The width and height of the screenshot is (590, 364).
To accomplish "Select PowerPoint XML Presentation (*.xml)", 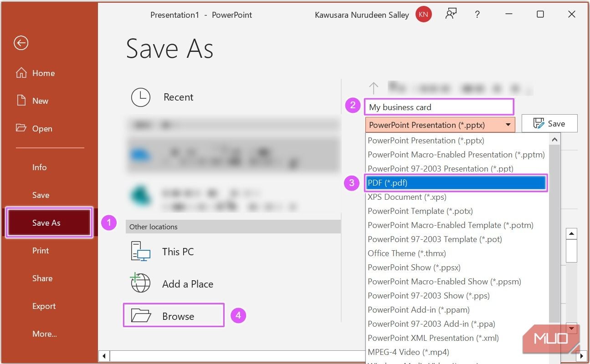I will [457, 338].
